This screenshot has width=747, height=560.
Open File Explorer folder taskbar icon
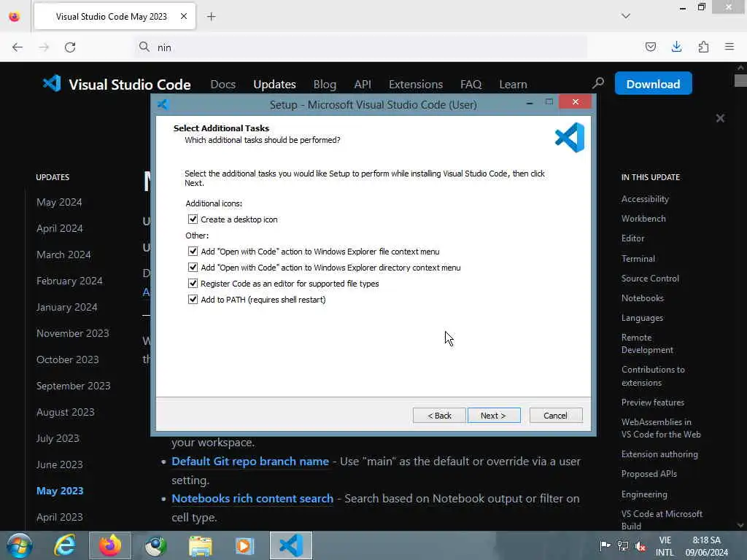[x=201, y=545]
